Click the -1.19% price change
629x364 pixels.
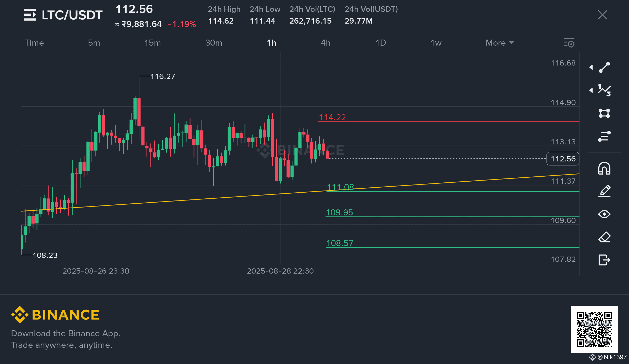click(x=182, y=24)
